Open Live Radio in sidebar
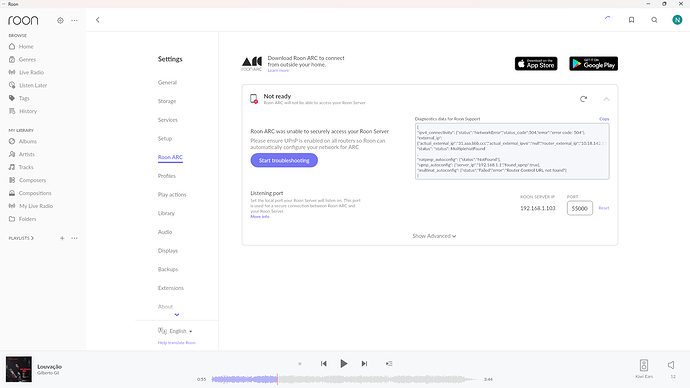The width and height of the screenshot is (690, 388). pos(31,72)
